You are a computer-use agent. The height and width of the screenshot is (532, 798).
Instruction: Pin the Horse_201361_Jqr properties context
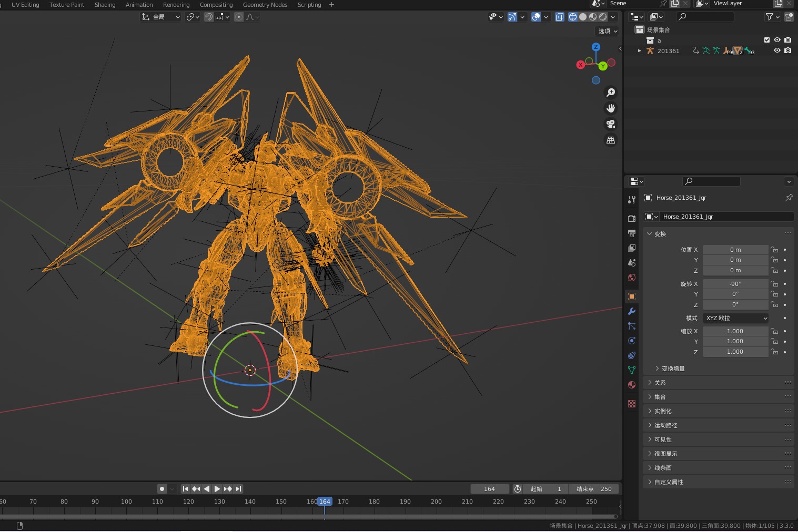(789, 198)
